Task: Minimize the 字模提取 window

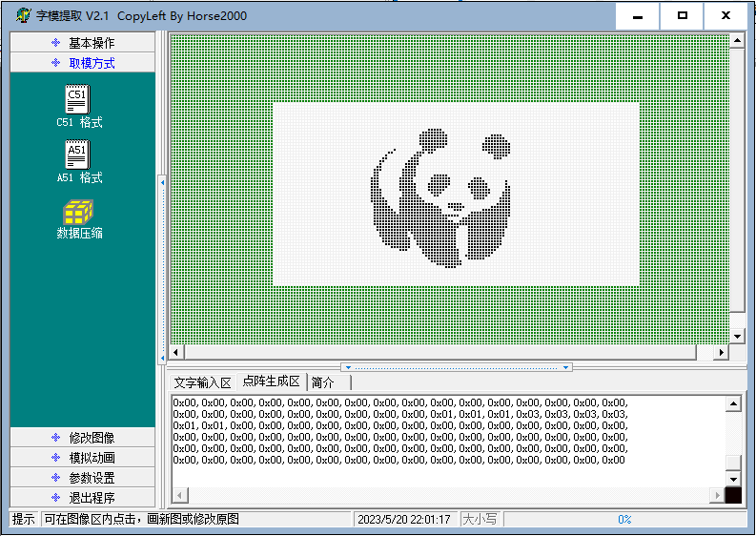Action: point(638,16)
